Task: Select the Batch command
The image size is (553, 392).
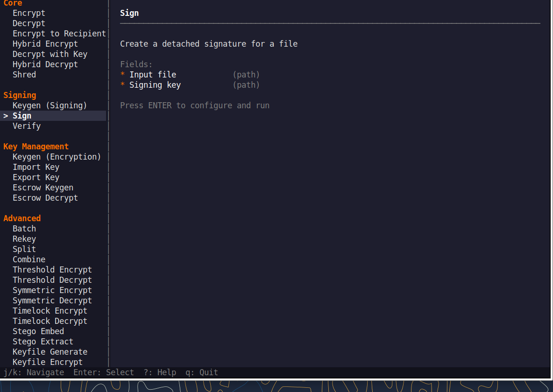Action: [x=24, y=228]
